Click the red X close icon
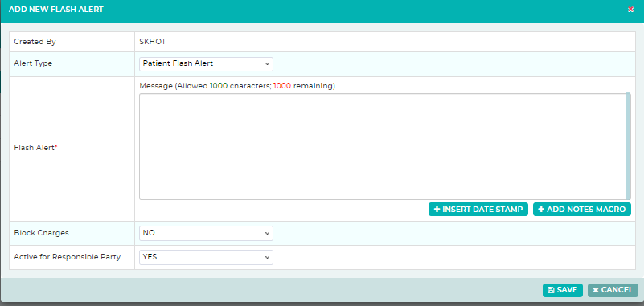Screen dimensions: 644x306 (x=630, y=10)
